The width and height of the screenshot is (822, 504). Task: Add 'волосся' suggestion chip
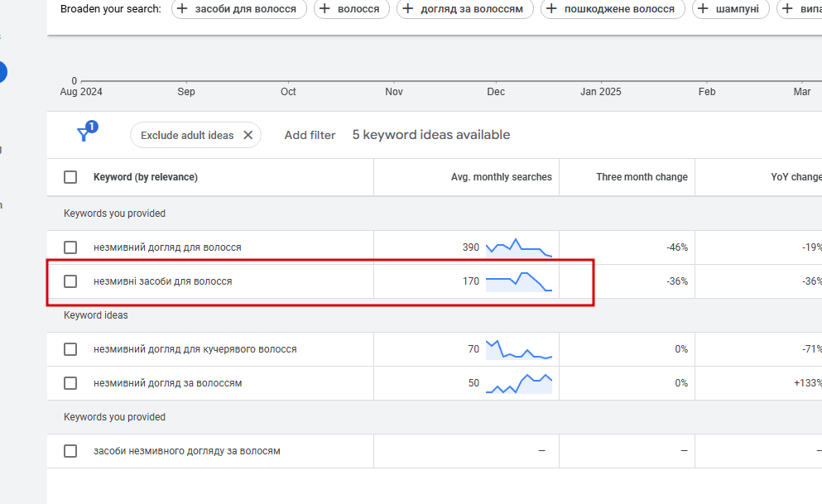pos(352,8)
